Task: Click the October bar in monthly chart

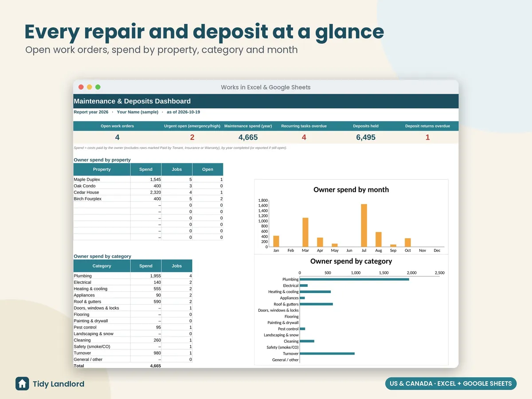Action: pos(408,243)
